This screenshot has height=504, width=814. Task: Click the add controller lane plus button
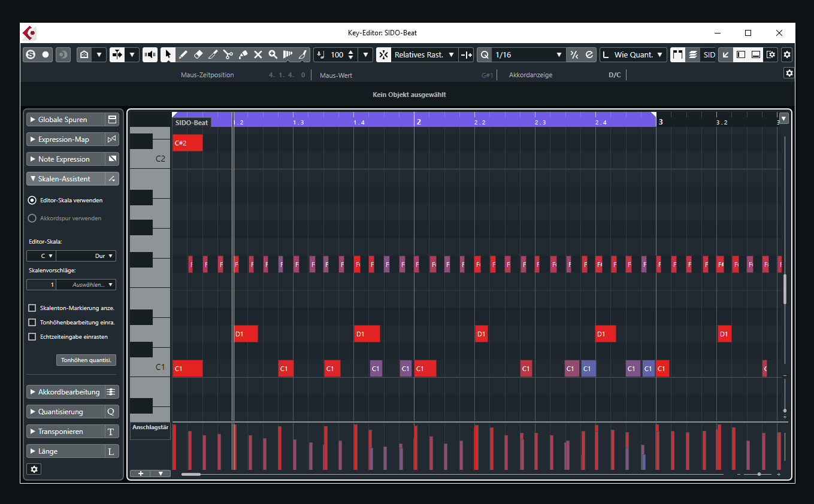(x=140, y=473)
